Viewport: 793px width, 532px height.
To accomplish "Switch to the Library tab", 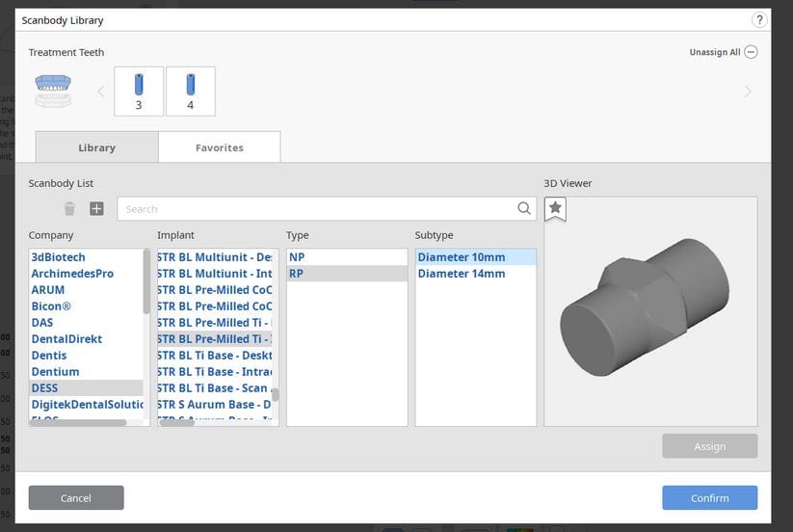I will pos(96,147).
